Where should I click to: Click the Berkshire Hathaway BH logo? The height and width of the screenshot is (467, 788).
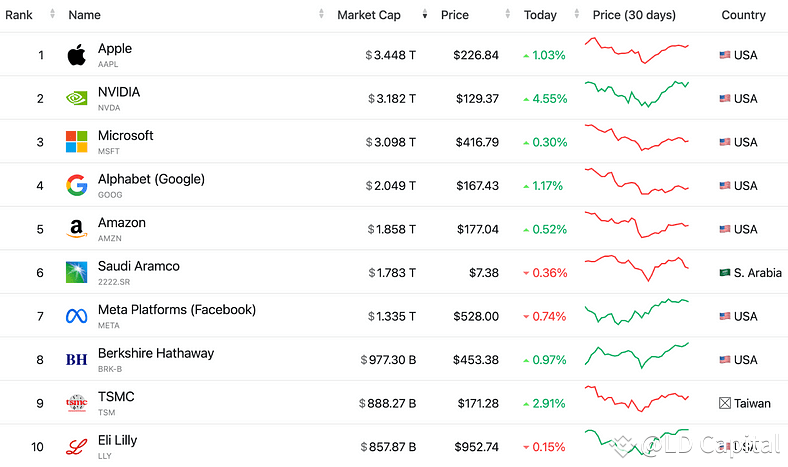[76, 359]
